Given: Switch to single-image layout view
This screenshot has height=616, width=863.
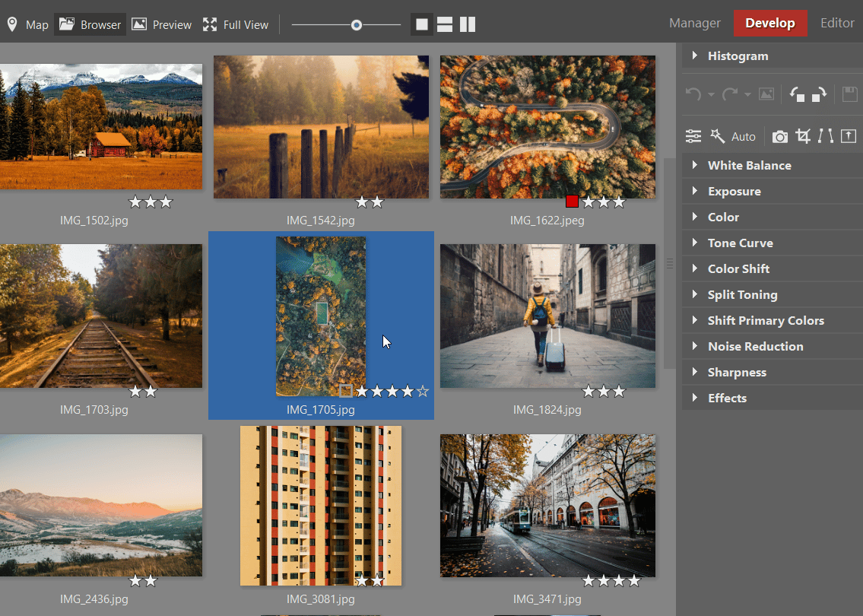Looking at the screenshot, I should click(x=422, y=24).
